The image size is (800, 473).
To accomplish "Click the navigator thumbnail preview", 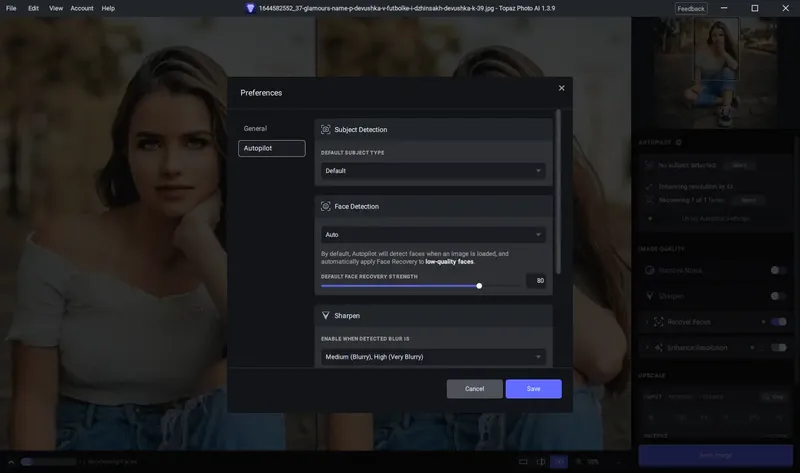I will tap(715, 73).
